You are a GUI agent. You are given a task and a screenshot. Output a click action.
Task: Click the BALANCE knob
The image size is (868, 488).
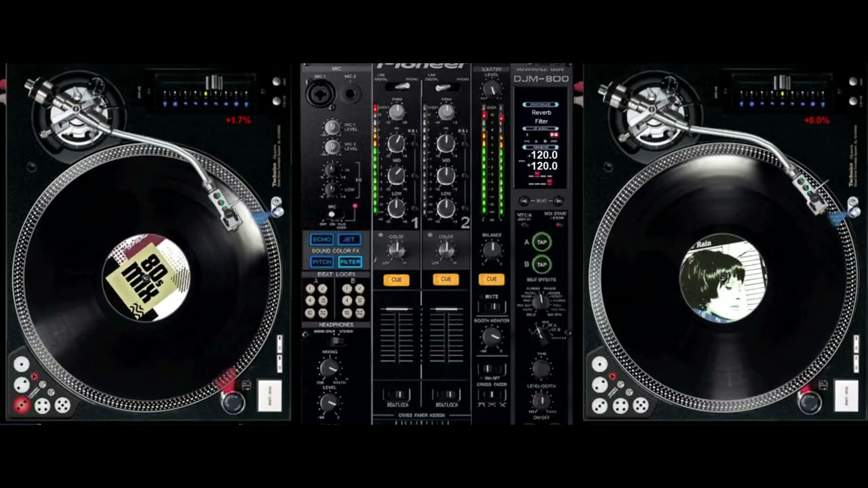click(492, 249)
